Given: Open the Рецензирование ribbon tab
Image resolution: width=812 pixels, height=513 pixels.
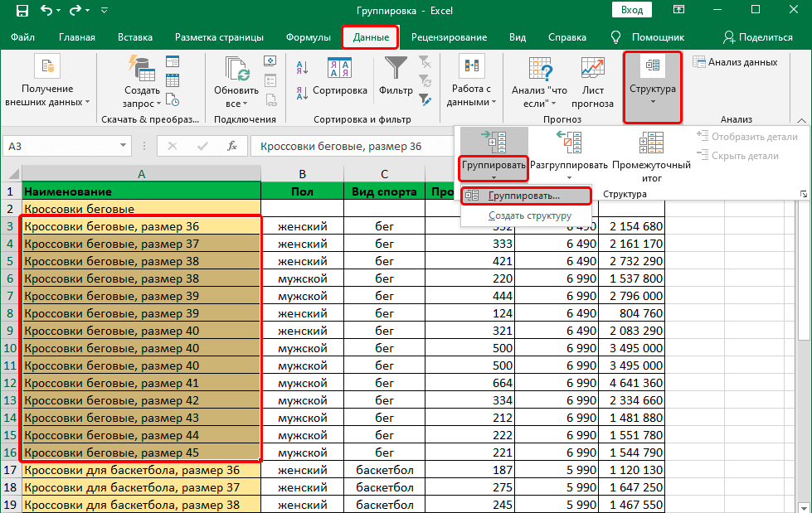Looking at the screenshot, I should [449, 37].
